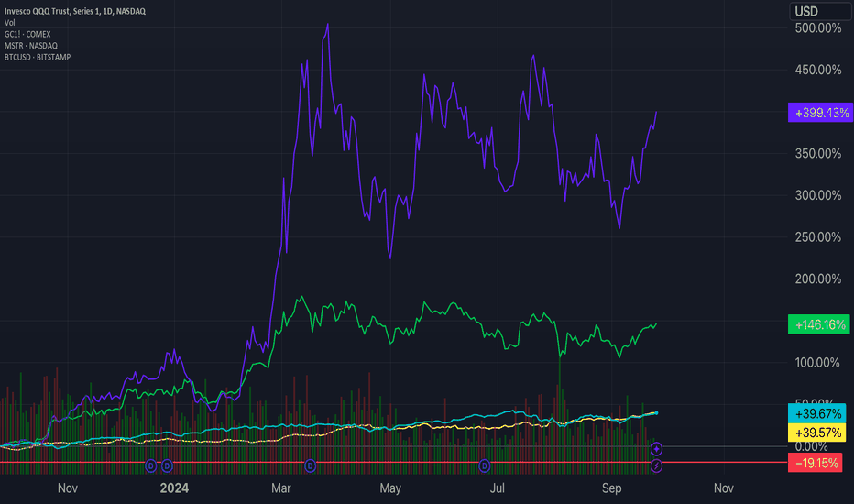Select the MSTR · NASDAQ legend entry

coord(31,45)
